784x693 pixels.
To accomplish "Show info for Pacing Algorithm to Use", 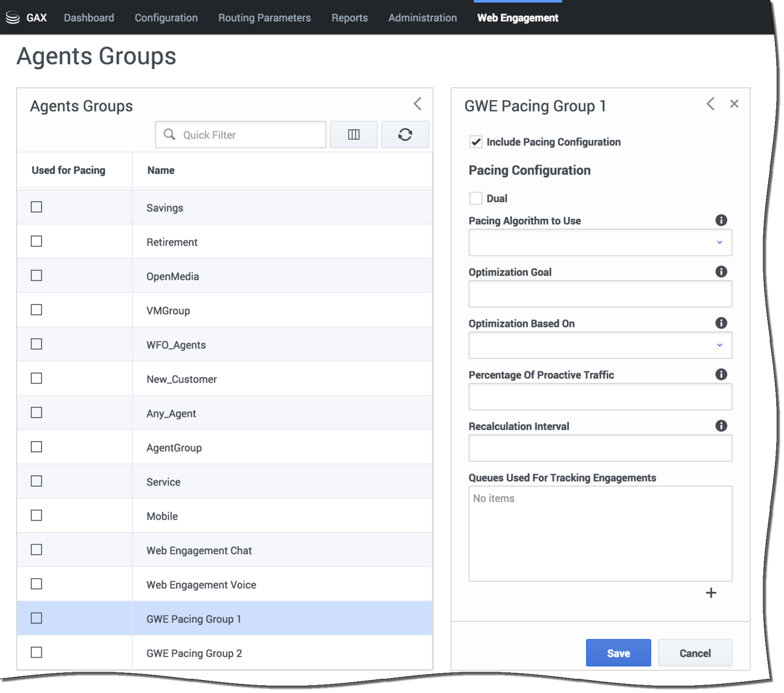I will click(721, 220).
